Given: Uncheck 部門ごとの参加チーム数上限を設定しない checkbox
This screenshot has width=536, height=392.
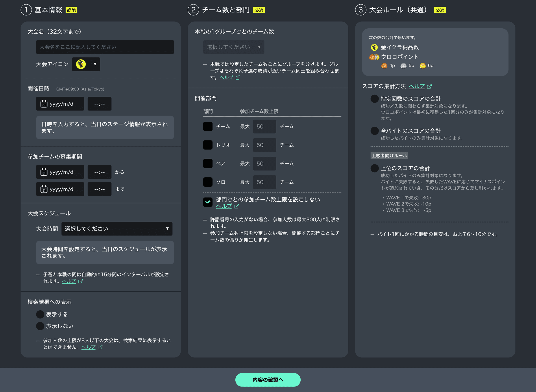Looking at the screenshot, I should pos(208,202).
